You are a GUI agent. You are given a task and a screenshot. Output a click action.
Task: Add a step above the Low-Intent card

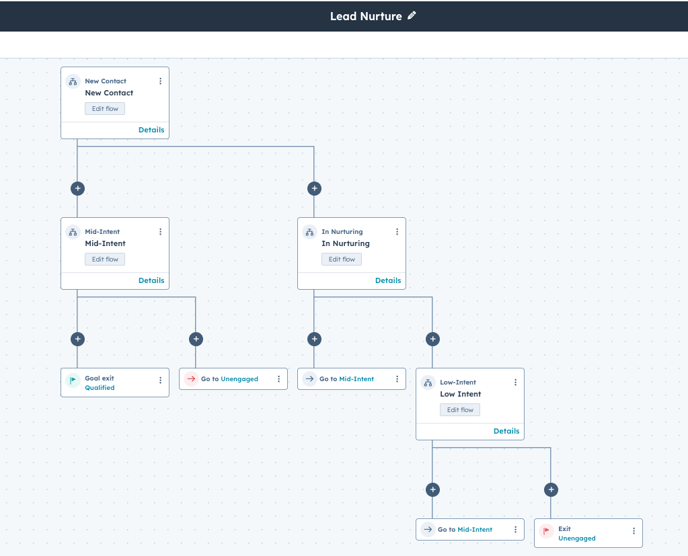pos(433,339)
